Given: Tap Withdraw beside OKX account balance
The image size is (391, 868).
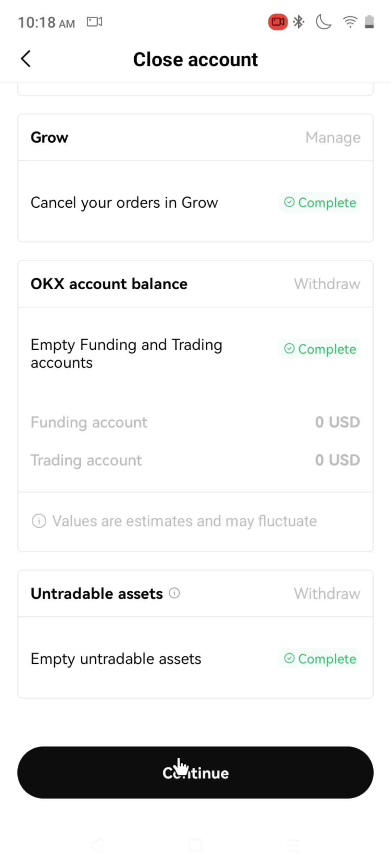Looking at the screenshot, I should (327, 284).
